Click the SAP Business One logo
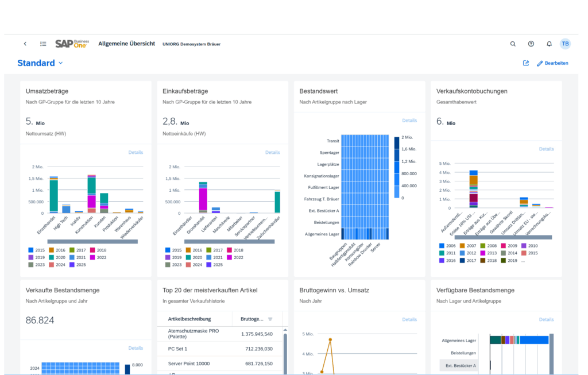Viewport: 588px width, 375px height. (x=72, y=44)
